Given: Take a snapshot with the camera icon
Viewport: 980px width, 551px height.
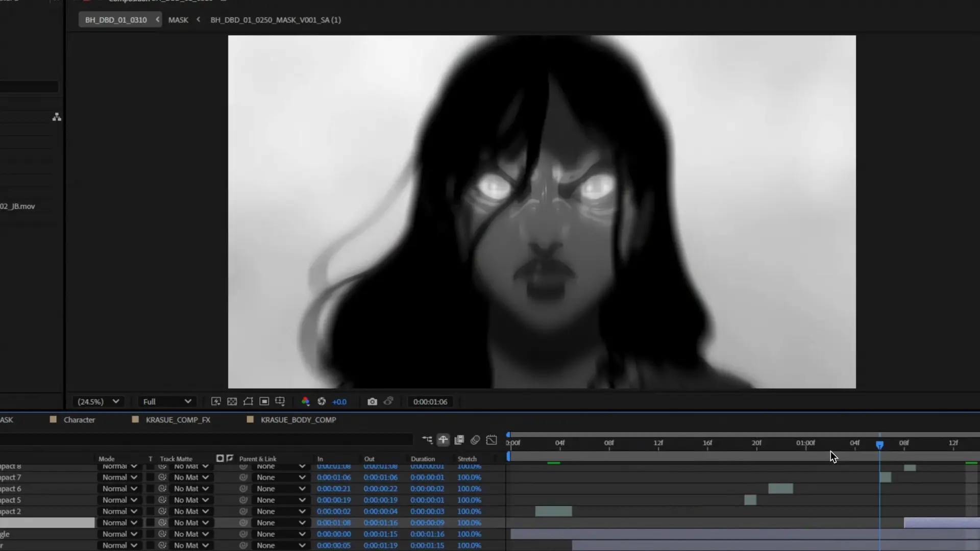Looking at the screenshot, I should pos(372,402).
